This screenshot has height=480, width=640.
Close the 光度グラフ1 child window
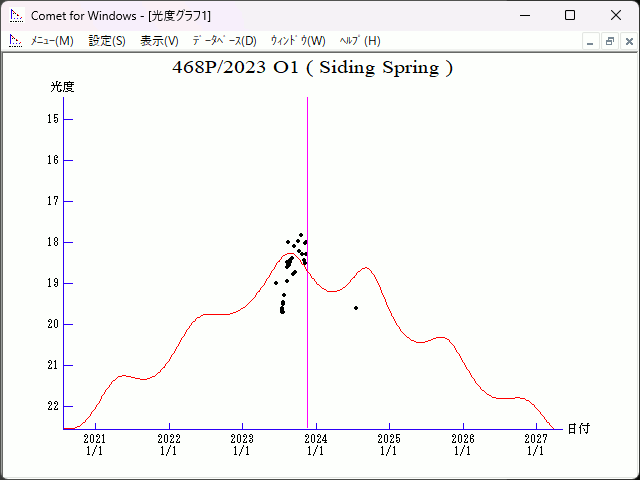(x=627, y=41)
